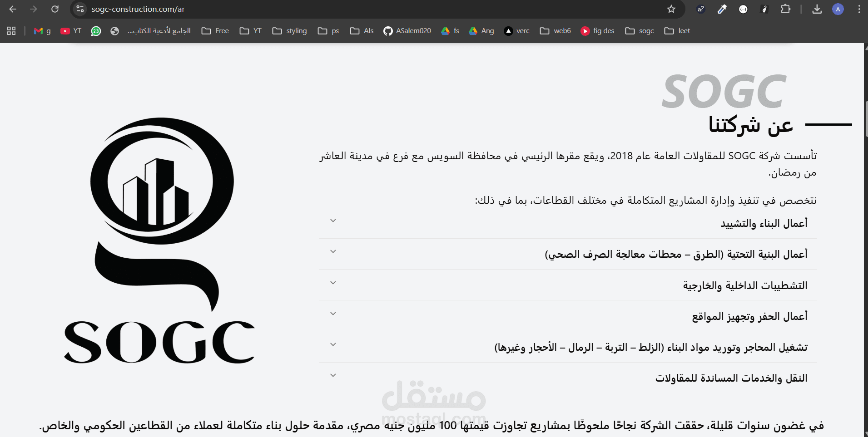Open the verc Vercel bookmark
This screenshot has height=437, width=868.
click(517, 31)
